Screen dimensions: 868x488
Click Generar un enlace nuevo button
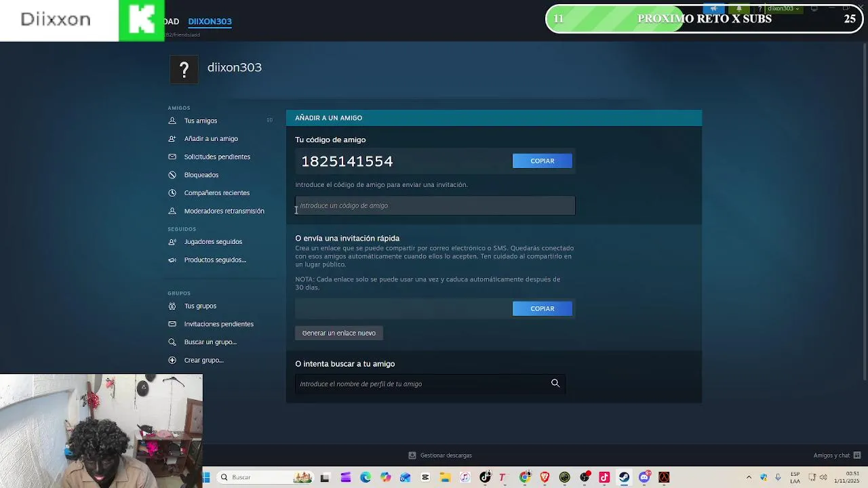tap(339, 333)
